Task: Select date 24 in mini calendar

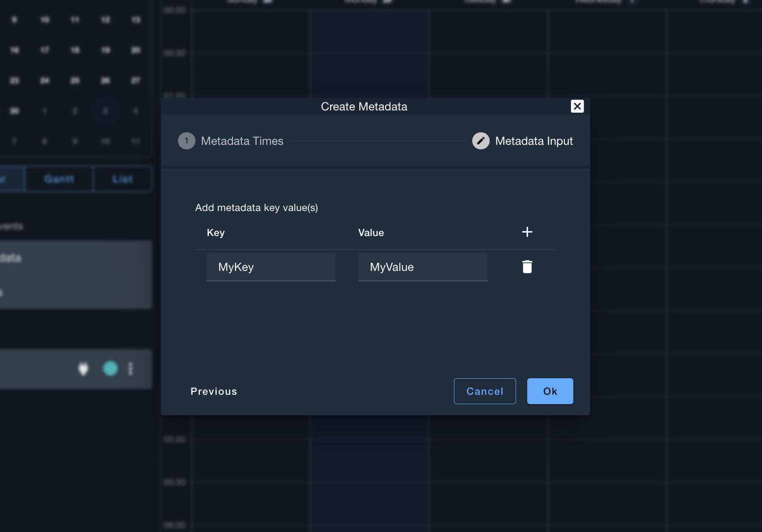Action: (x=45, y=80)
